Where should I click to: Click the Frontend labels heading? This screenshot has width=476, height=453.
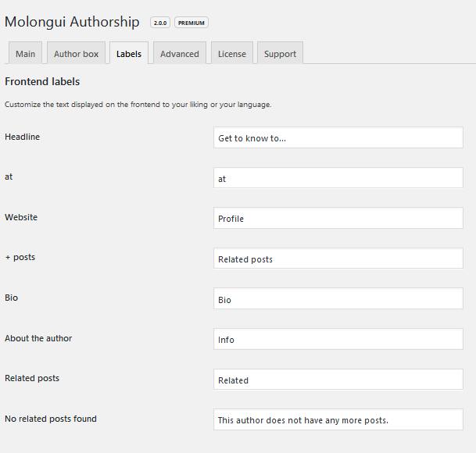(42, 81)
